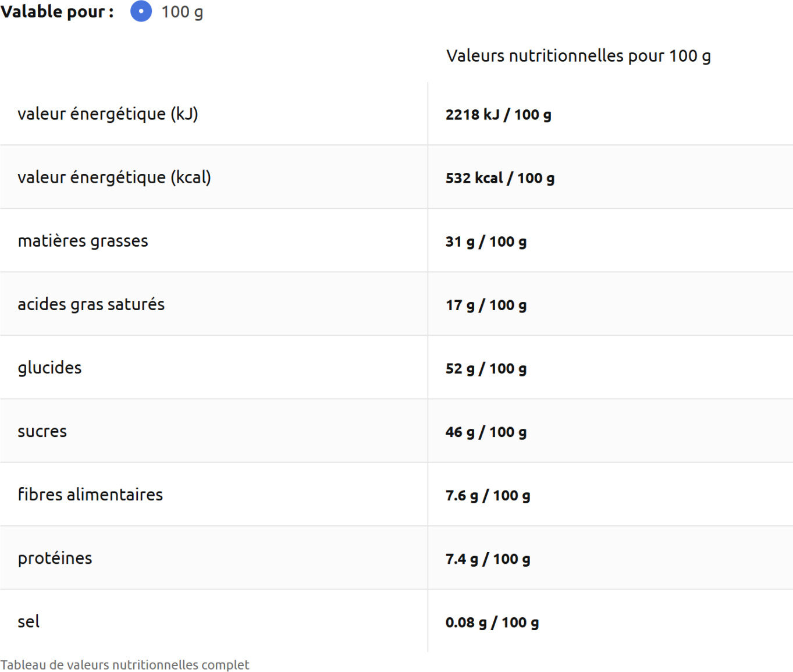
Task: Click the "Valeurs nutritionnelles pour 100 g" column header
Action: (x=578, y=56)
